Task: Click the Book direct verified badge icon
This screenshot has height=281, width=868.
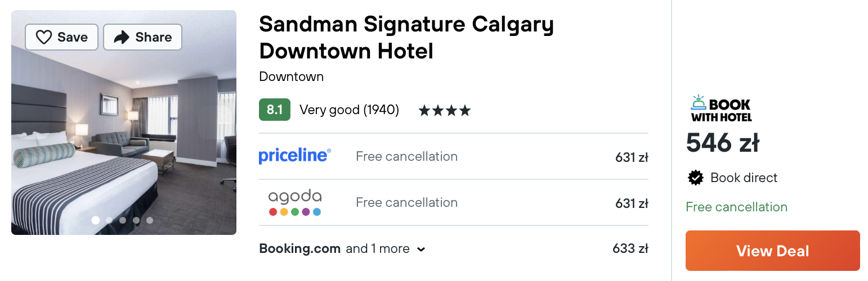Action: 696,178
